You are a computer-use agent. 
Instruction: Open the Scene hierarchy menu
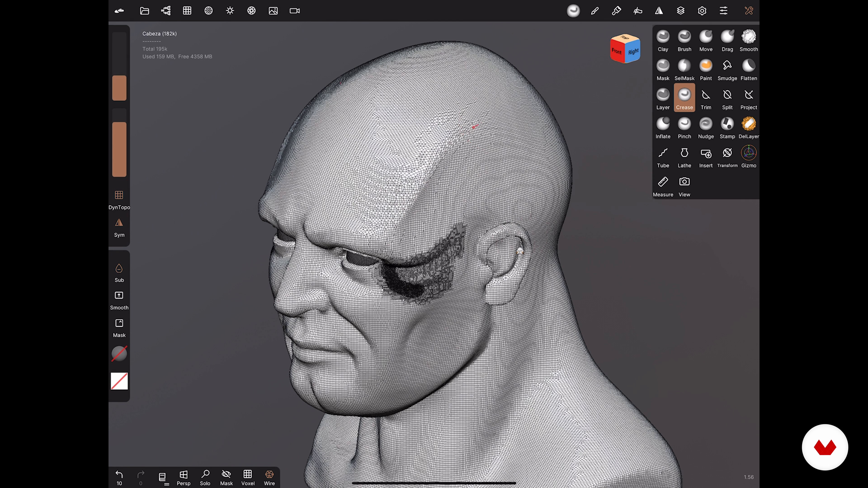coord(166,11)
